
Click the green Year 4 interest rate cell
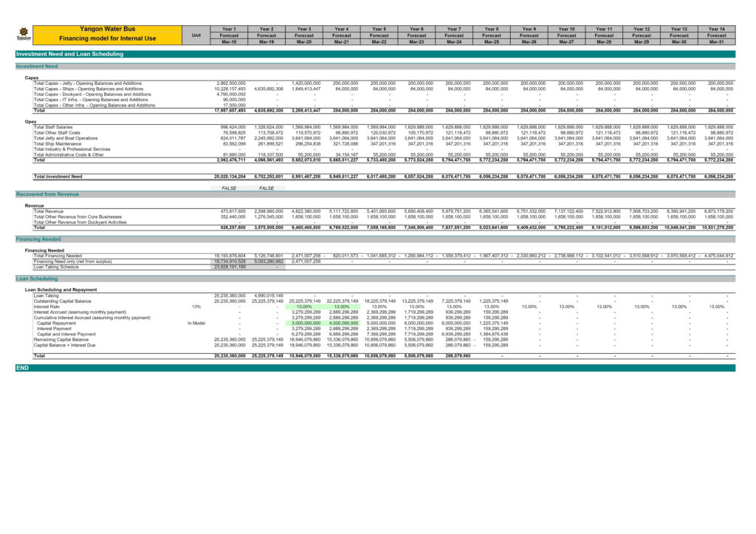click(x=342, y=307)
